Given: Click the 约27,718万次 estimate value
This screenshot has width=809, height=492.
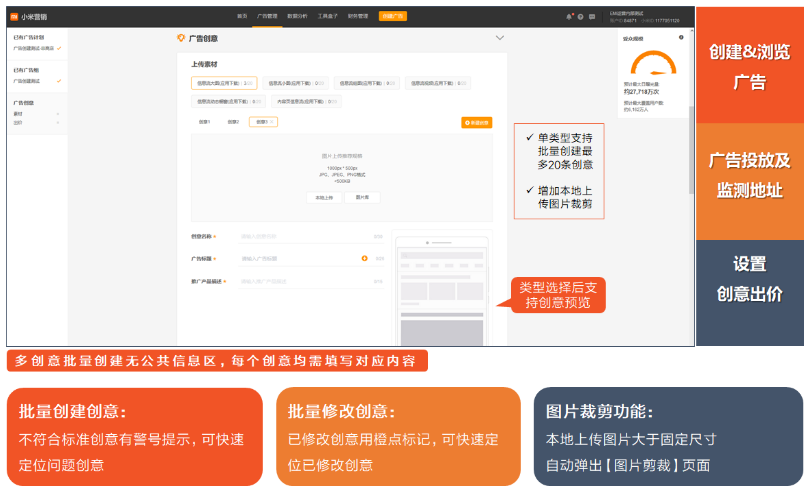Looking at the screenshot, I should 641,92.
